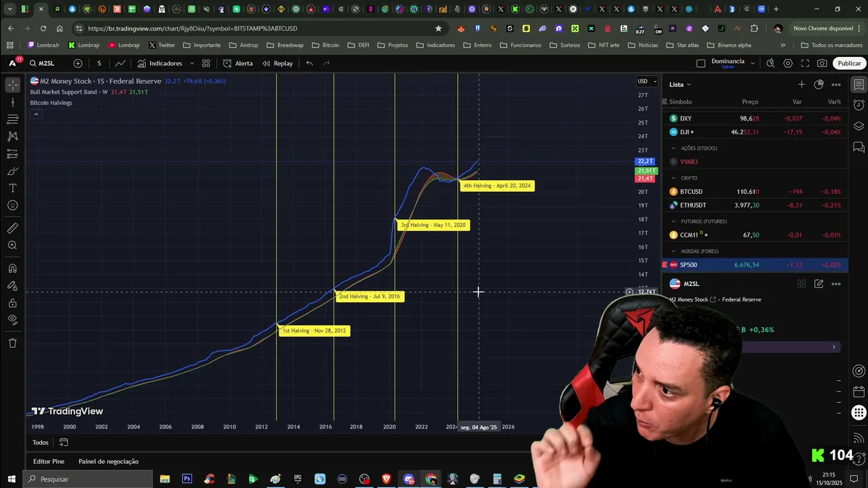This screenshot has width=868, height=488.
Task: Click the Windows Start button
Action: tap(12, 479)
